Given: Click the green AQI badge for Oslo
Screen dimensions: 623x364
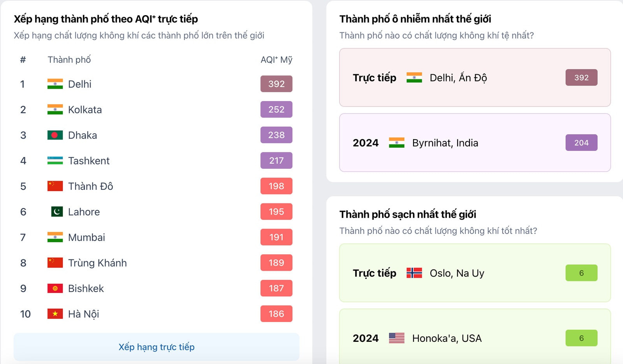Looking at the screenshot, I should 581,273.
